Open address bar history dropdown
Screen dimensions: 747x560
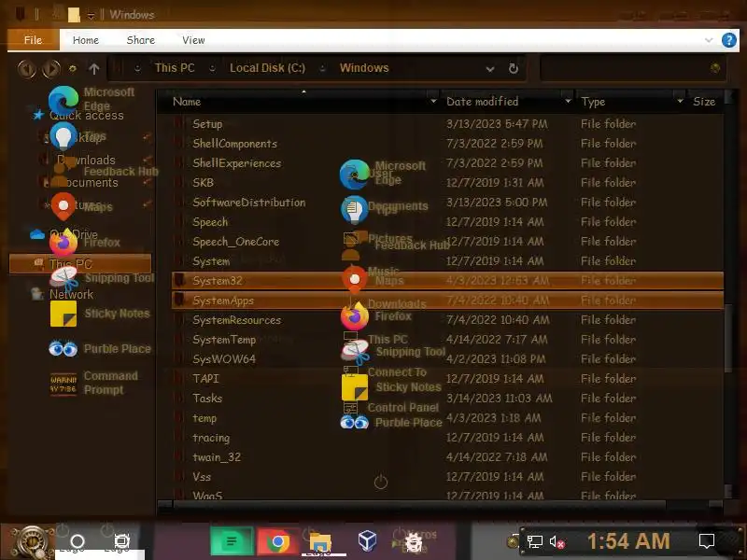click(489, 69)
